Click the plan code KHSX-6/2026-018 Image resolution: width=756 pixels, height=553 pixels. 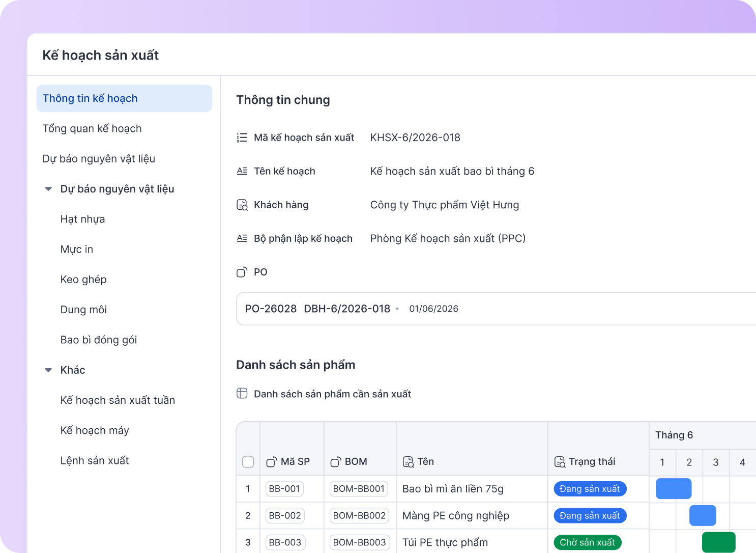coord(415,137)
